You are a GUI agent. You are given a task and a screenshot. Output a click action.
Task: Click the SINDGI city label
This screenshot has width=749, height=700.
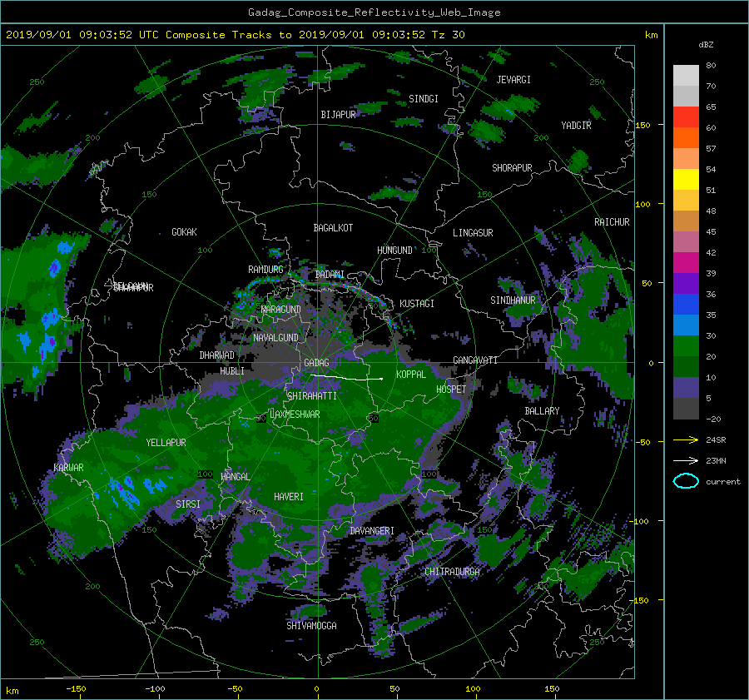pyautogui.click(x=424, y=99)
